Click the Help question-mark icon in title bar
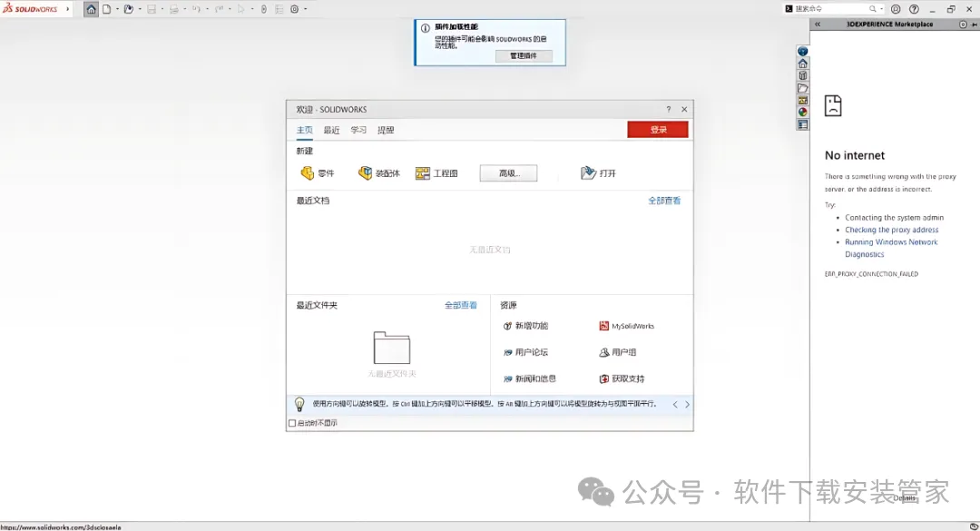Screen dimensions: 980x531 pyautogui.click(x=914, y=9)
